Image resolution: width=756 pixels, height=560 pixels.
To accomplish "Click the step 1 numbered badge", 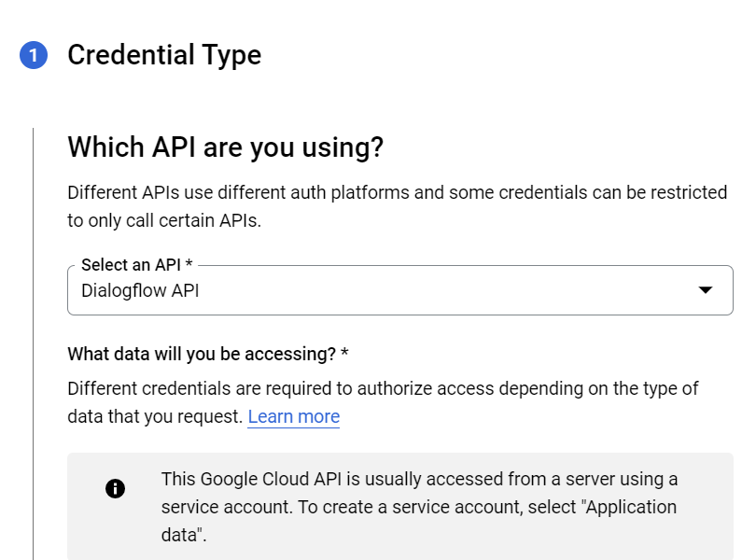I will point(35,55).
